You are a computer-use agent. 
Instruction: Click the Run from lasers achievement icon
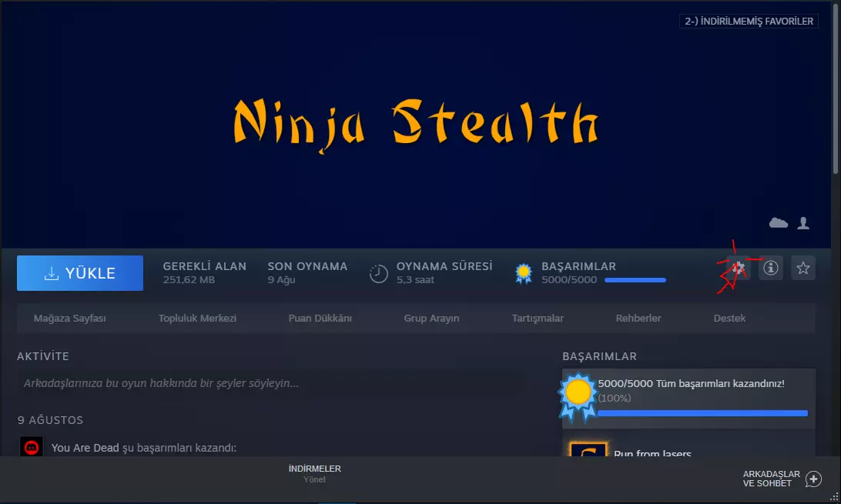pyautogui.click(x=588, y=449)
